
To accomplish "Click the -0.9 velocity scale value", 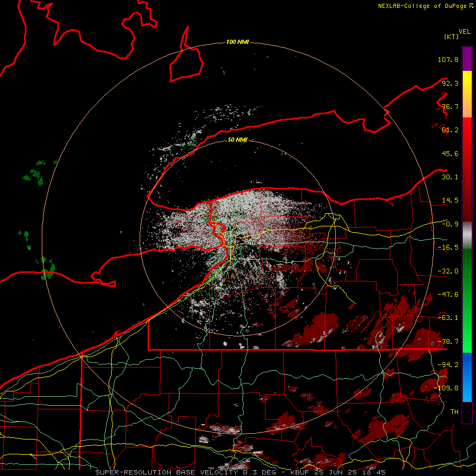I will pyautogui.click(x=450, y=224).
